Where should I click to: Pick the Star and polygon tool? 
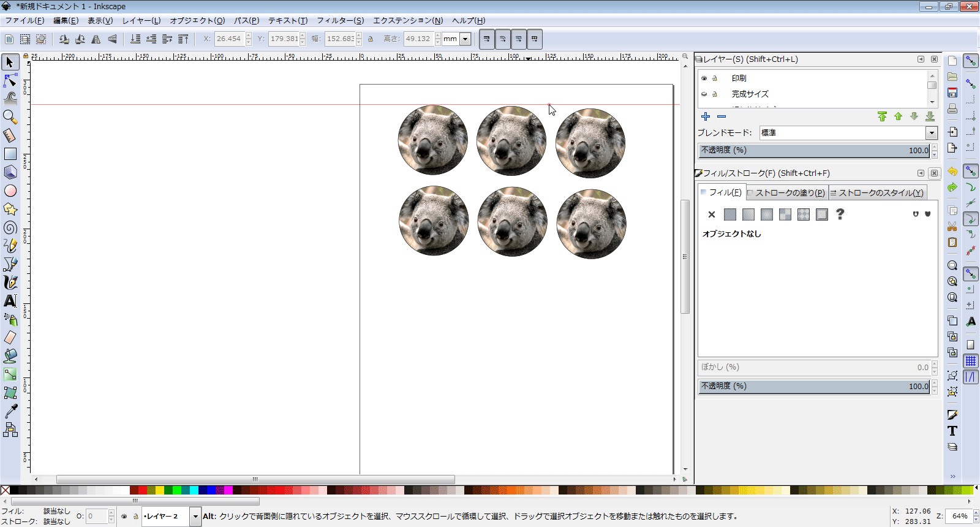(10, 210)
